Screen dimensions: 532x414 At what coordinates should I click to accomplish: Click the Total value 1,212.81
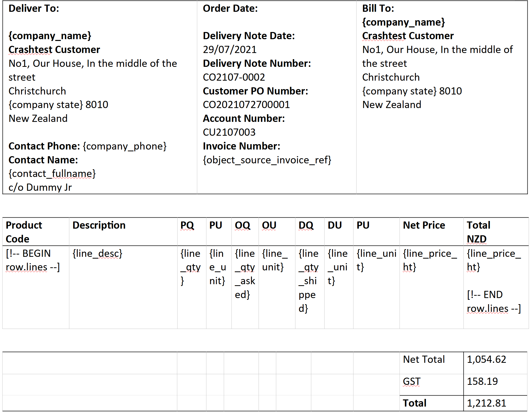pos(486,403)
